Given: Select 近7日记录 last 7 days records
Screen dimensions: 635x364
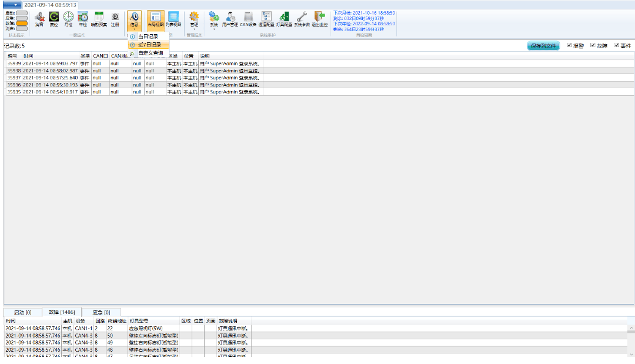Looking at the screenshot, I should coord(149,45).
